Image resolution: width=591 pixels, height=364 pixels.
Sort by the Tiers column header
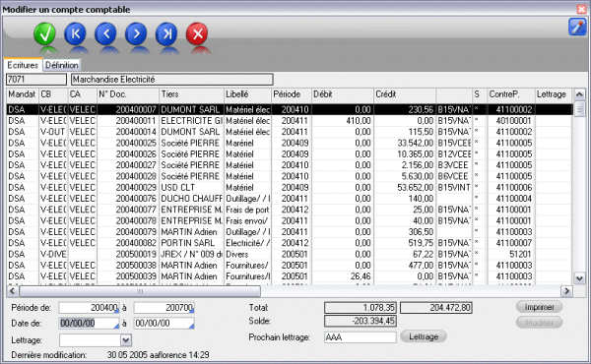(191, 94)
